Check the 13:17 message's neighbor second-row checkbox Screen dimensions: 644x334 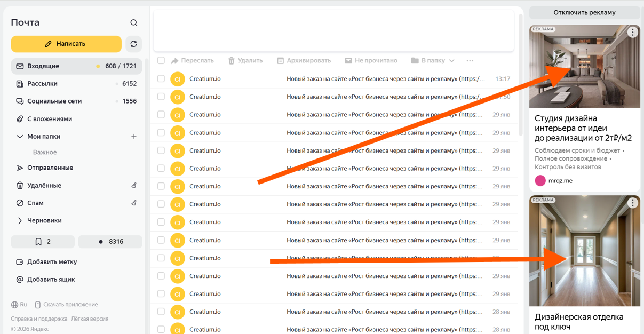click(x=161, y=97)
